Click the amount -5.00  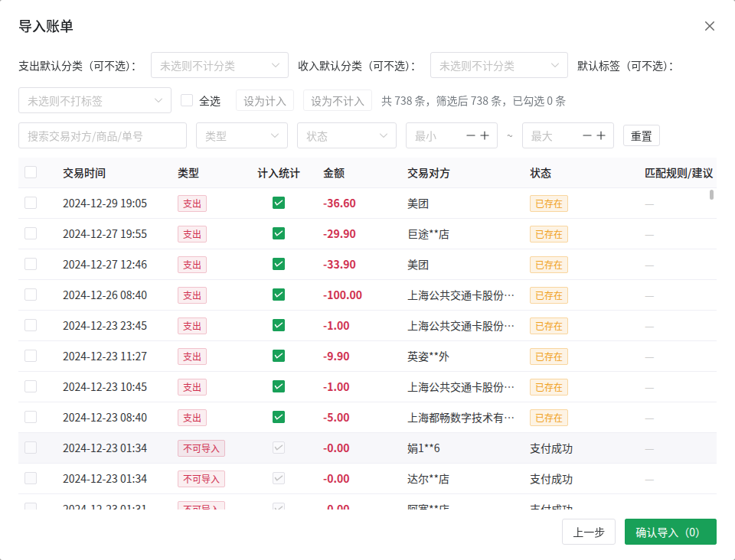336,418
